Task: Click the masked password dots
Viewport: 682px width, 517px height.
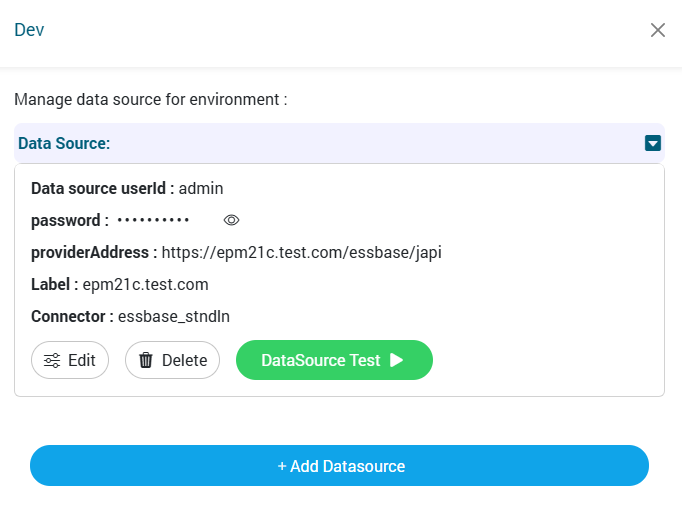Action: pyautogui.click(x=153, y=220)
